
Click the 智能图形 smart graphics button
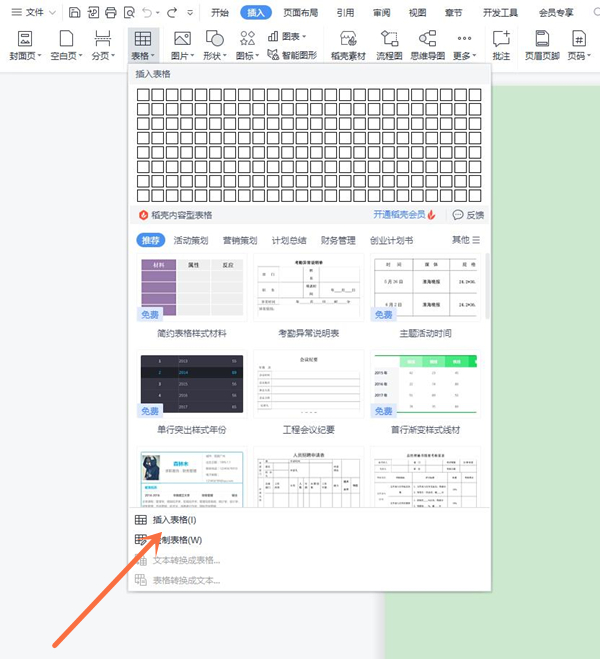pyautogui.click(x=292, y=55)
